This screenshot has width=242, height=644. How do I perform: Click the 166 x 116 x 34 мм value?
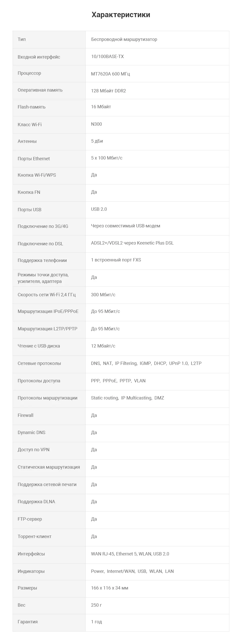click(110, 588)
